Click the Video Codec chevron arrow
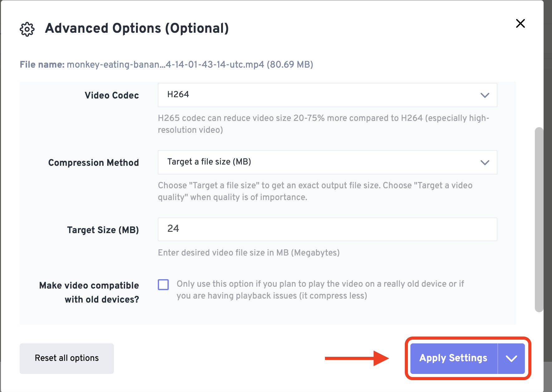The image size is (552, 392). [485, 96]
